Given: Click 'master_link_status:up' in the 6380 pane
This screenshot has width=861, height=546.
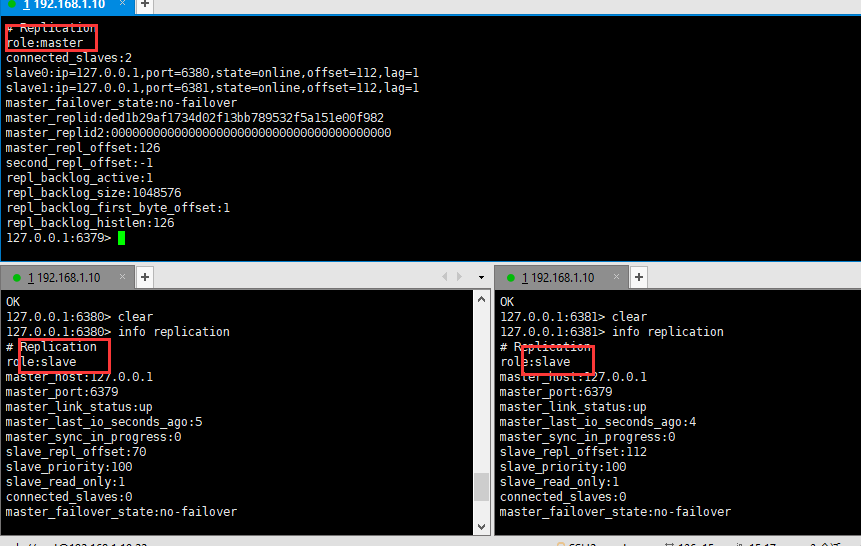Looking at the screenshot, I should tap(80, 407).
